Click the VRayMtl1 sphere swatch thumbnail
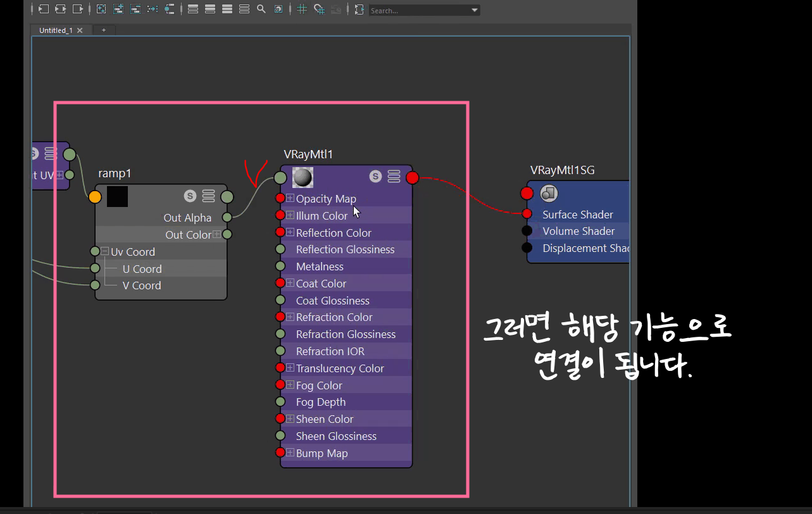 pos(303,177)
